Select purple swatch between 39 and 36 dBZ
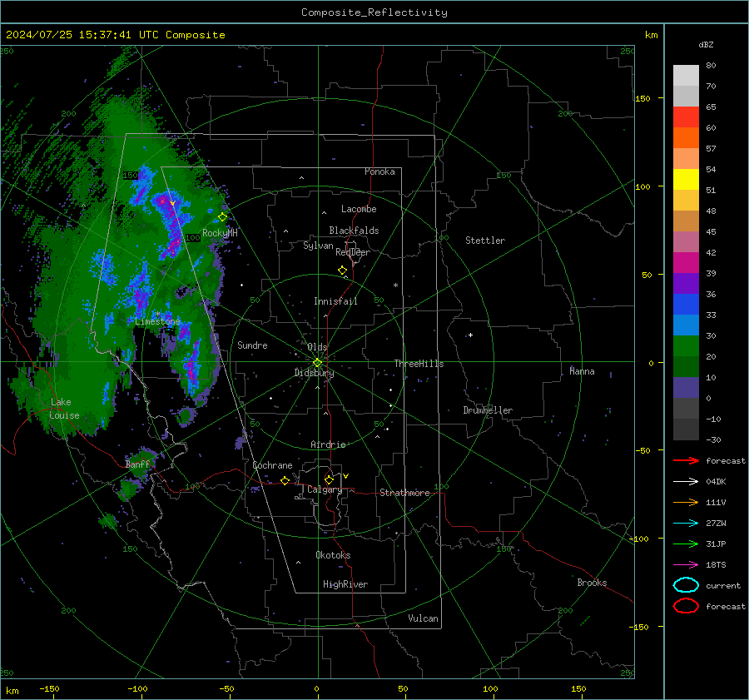The width and height of the screenshot is (749, 700). click(686, 284)
